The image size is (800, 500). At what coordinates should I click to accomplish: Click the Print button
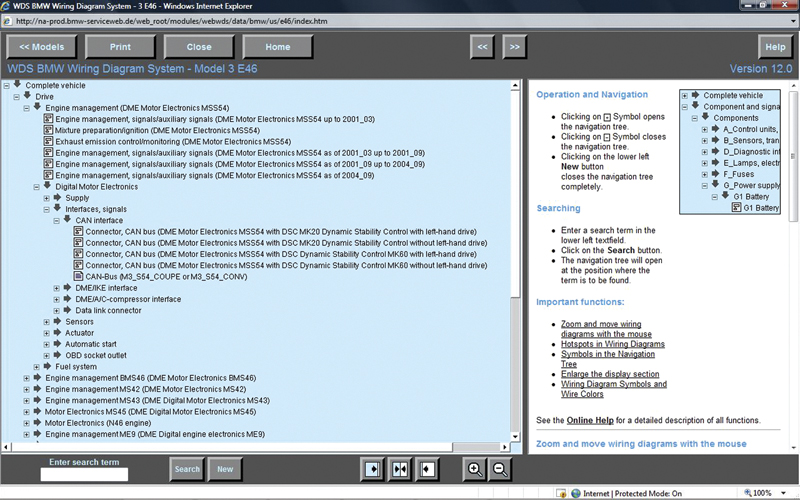pyautogui.click(x=120, y=47)
